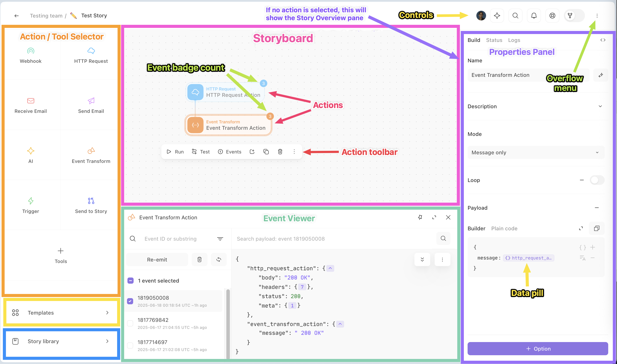Check event 1817714697
This screenshot has height=364, width=617.
coord(130,345)
